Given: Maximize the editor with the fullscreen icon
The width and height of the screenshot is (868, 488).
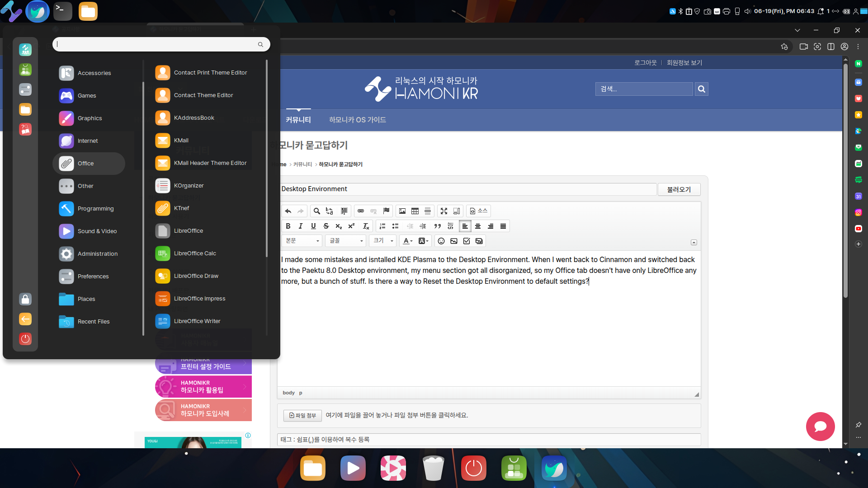Looking at the screenshot, I should (x=444, y=211).
